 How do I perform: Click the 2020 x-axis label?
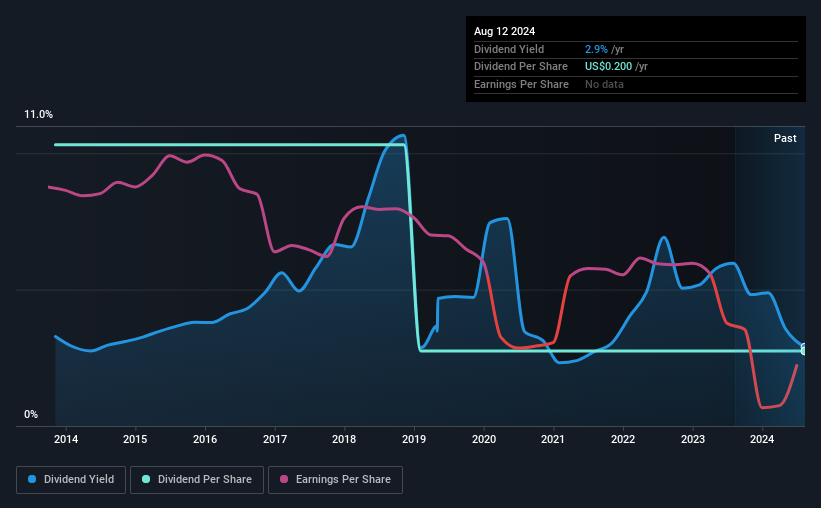coord(484,439)
